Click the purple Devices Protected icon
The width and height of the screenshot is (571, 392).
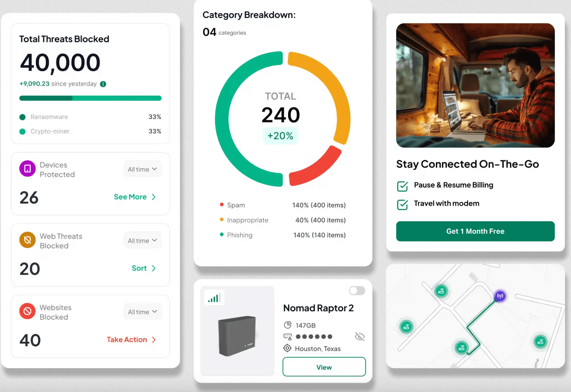point(27,169)
